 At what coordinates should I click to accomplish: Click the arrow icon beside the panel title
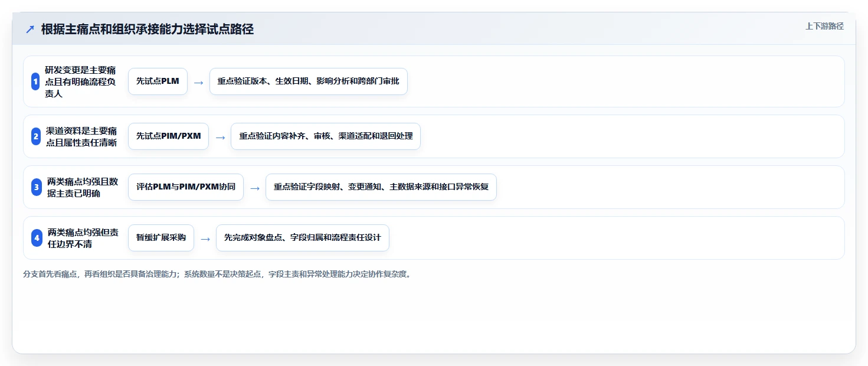coord(30,30)
